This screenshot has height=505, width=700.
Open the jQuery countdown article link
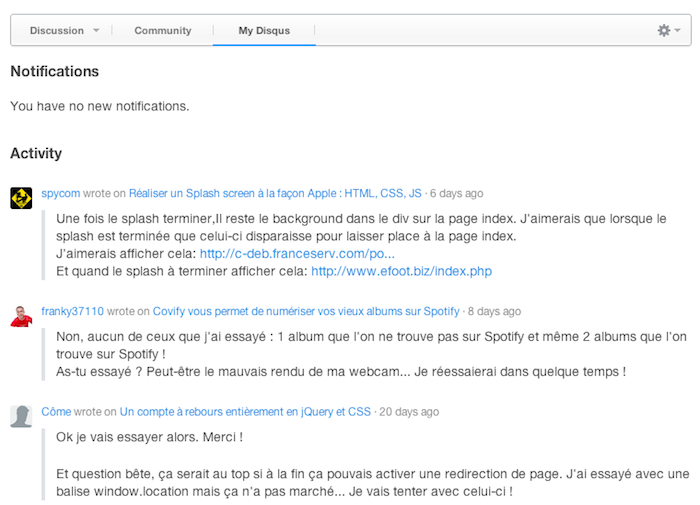(x=245, y=411)
